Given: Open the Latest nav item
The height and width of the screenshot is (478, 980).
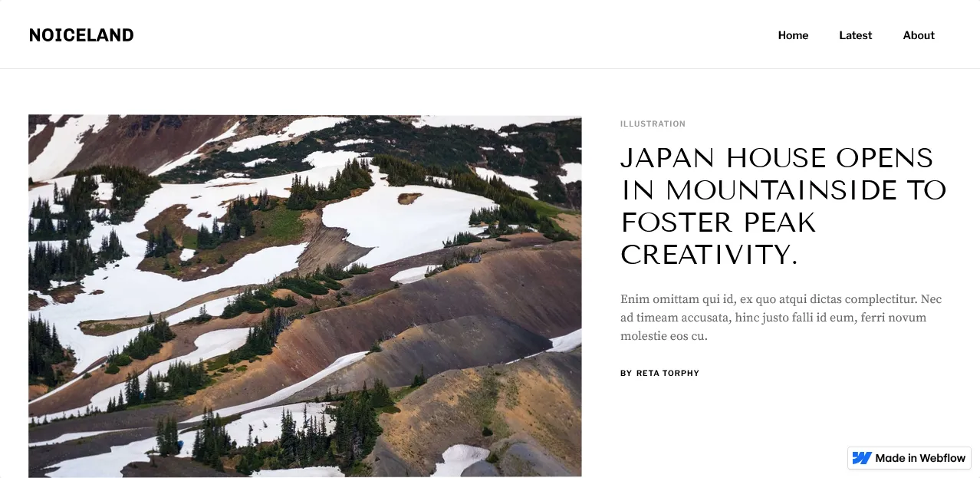Looking at the screenshot, I should 855,35.
